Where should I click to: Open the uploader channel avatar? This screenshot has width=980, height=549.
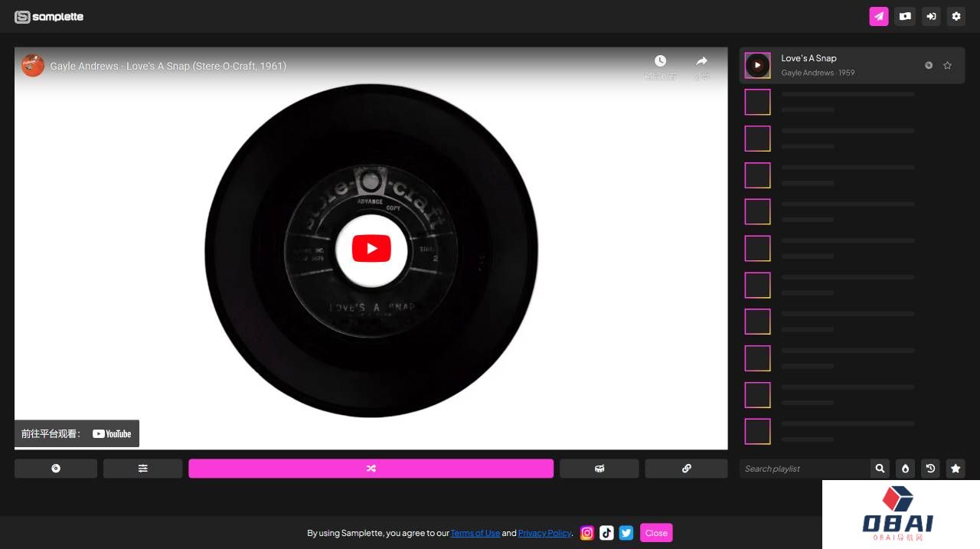tap(33, 65)
